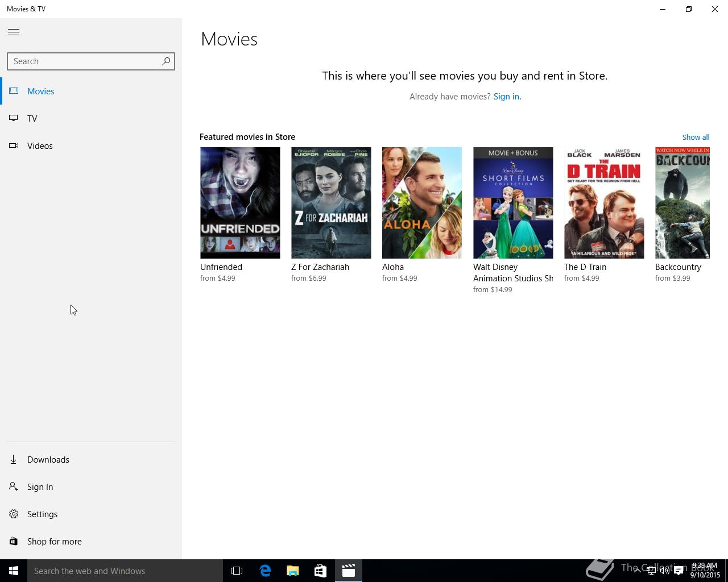Toggle the hamburger navigation menu
The width and height of the screenshot is (728, 582).
14,32
